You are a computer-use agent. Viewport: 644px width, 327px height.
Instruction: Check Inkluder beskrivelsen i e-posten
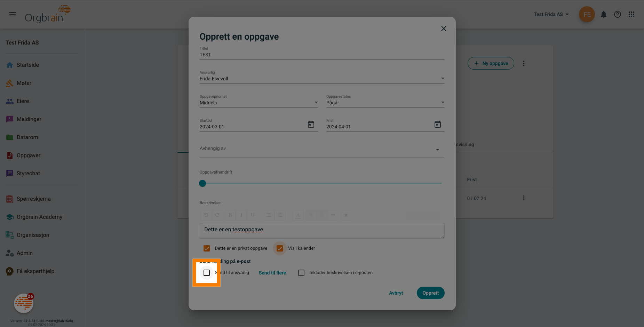[x=301, y=273]
